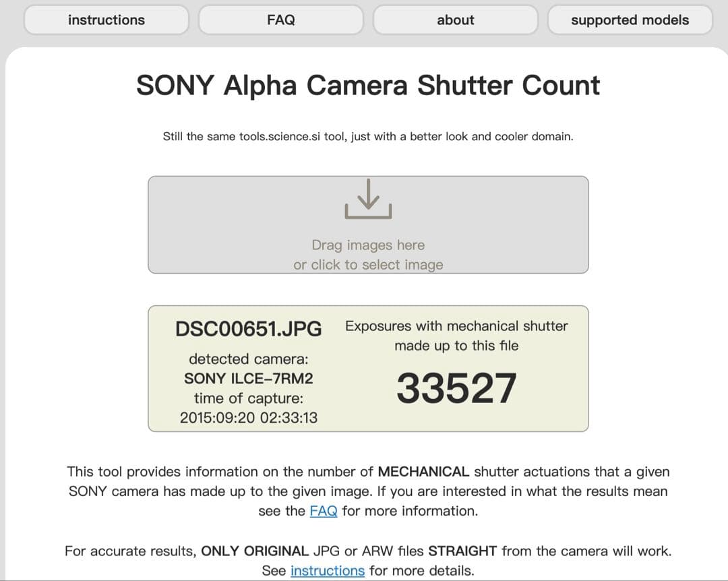This screenshot has height=581, width=728.
Task: Click the tools.science.si subtitle text
Action: coord(368,136)
